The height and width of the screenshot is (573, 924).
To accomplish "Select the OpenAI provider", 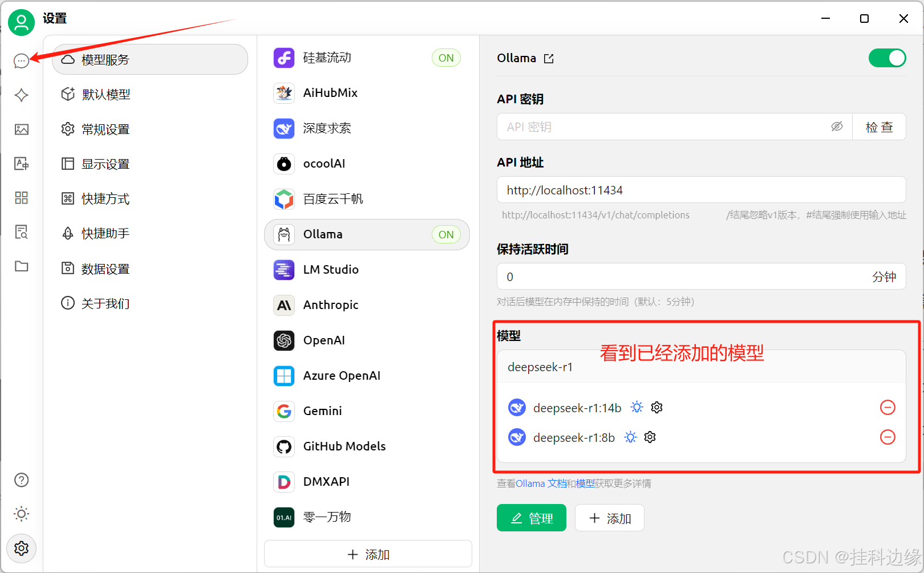I will 367,340.
